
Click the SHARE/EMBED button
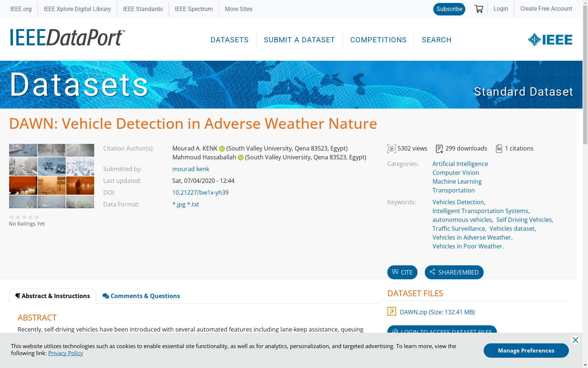click(454, 272)
